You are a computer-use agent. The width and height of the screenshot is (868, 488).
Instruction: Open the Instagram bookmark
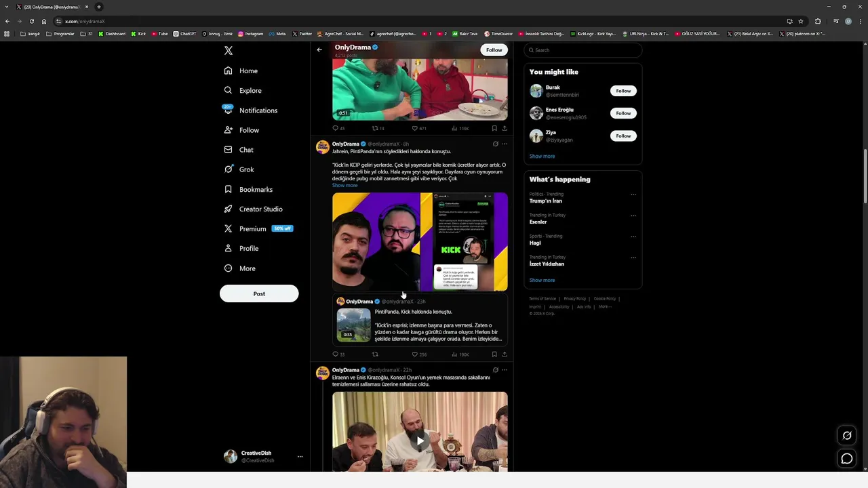click(x=250, y=33)
